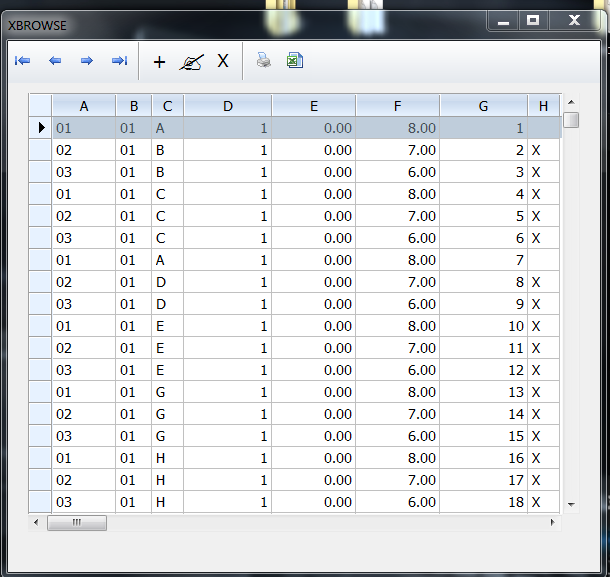Click the previous record arrow
The image size is (610, 577).
tap(55, 61)
